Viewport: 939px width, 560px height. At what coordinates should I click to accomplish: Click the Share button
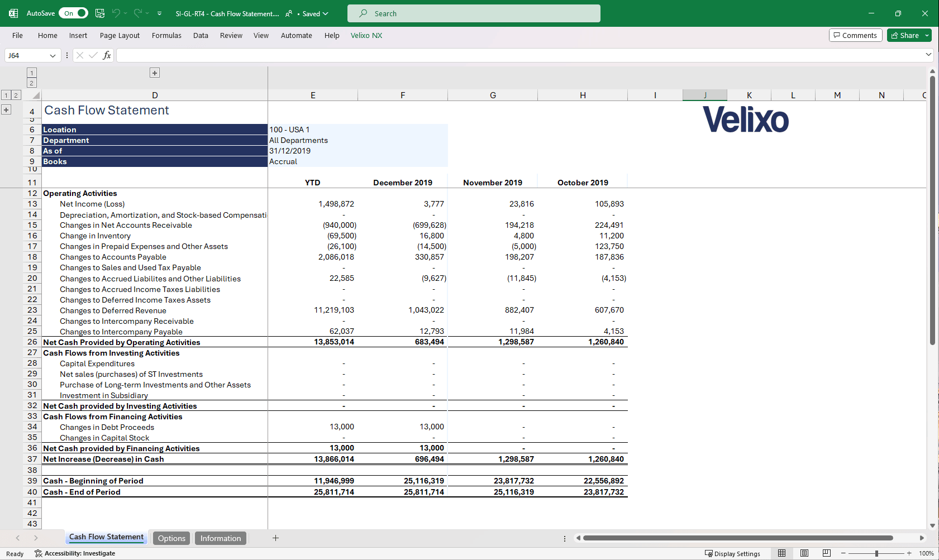(904, 35)
